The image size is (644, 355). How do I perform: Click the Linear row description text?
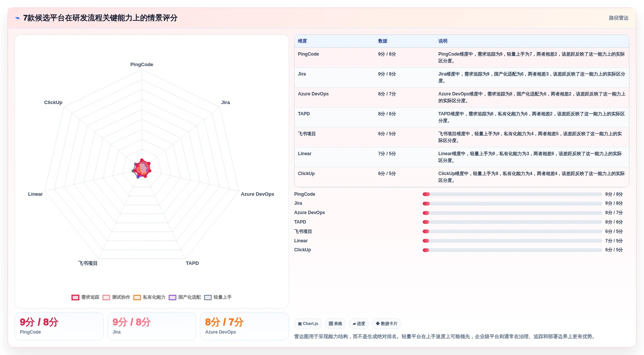[530, 157]
